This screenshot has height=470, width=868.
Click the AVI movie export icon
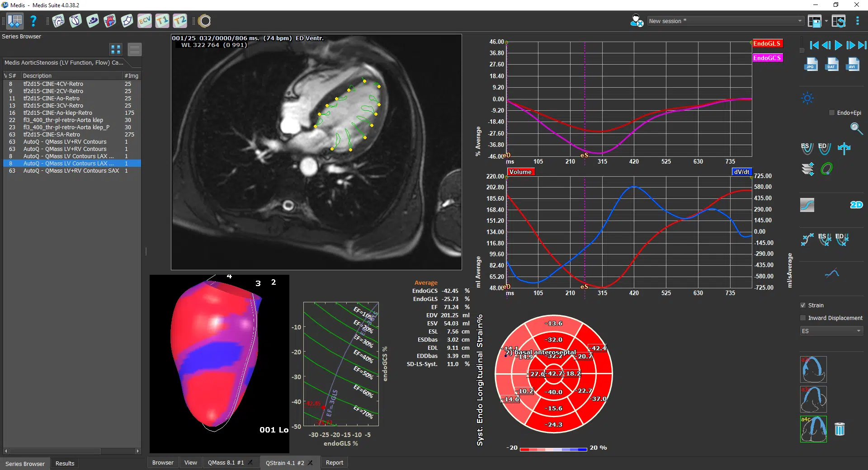point(853,65)
